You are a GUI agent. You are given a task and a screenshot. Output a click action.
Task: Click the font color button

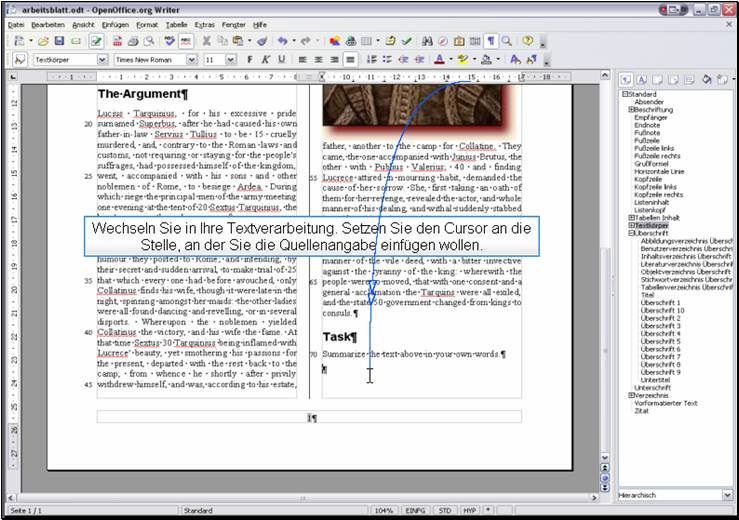coord(439,59)
